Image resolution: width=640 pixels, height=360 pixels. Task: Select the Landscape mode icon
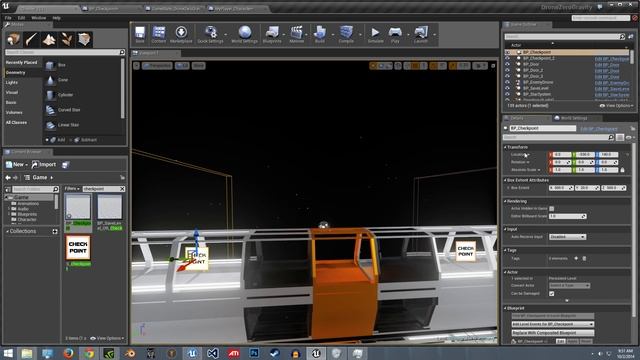click(49, 39)
